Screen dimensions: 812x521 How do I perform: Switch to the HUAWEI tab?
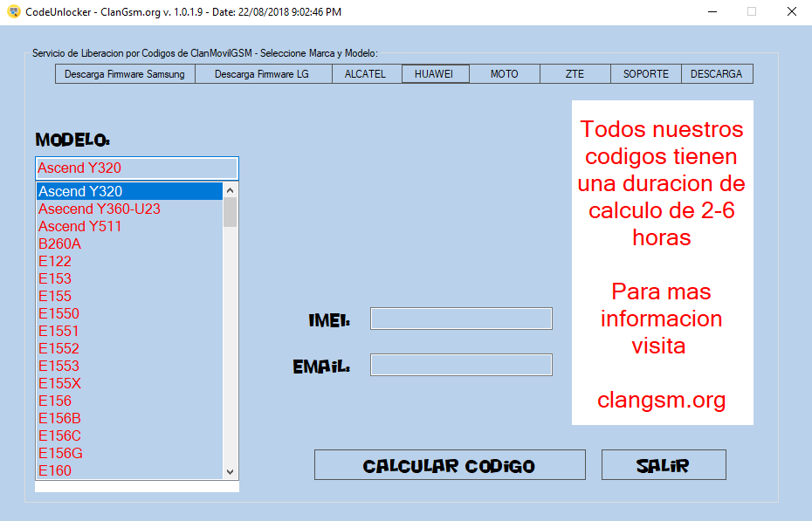[435, 73]
